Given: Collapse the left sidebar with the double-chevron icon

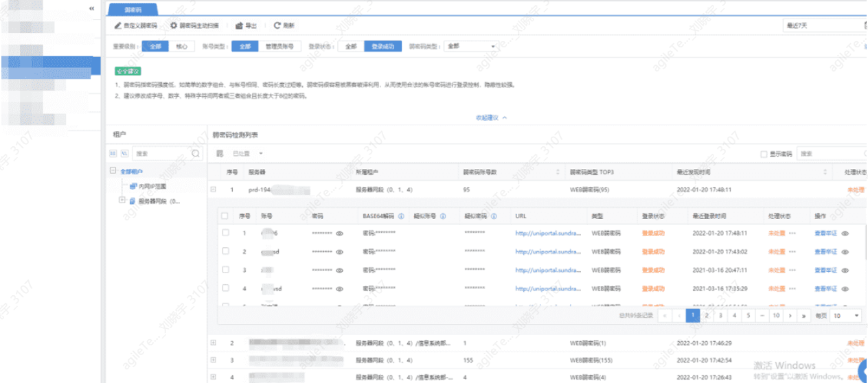Looking at the screenshot, I should tap(92, 8).
